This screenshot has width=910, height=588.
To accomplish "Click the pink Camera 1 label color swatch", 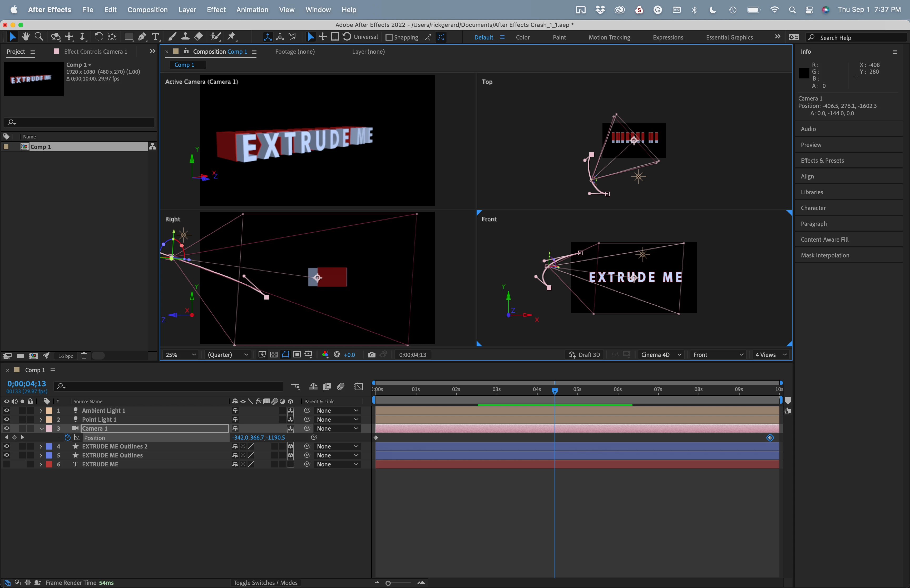I will (49, 428).
